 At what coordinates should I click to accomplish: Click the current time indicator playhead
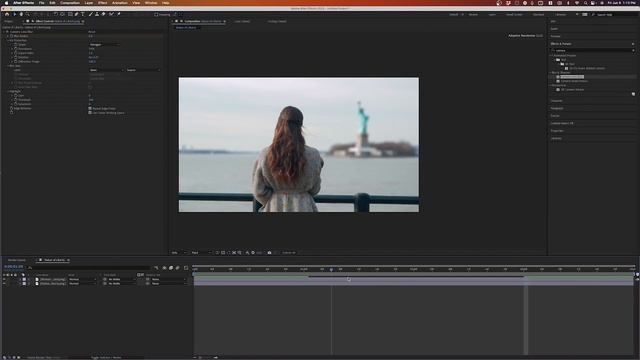pyautogui.click(x=331, y=269)
